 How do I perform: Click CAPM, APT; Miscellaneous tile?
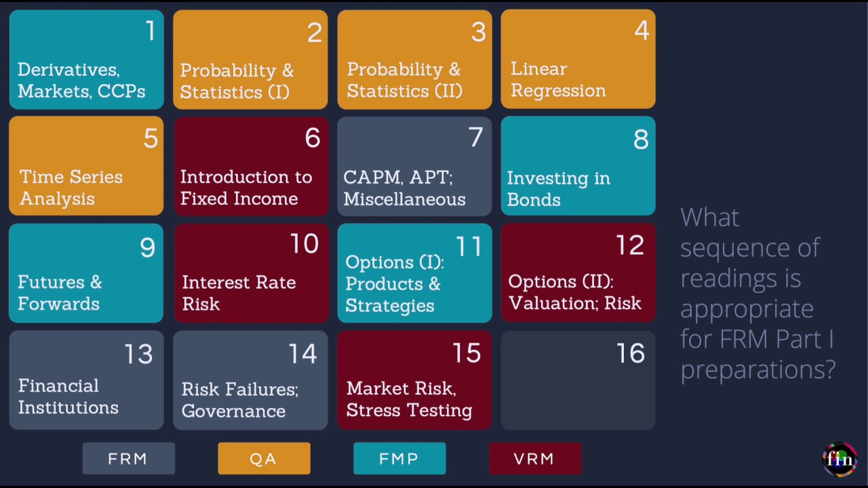(x=414, y=166)
